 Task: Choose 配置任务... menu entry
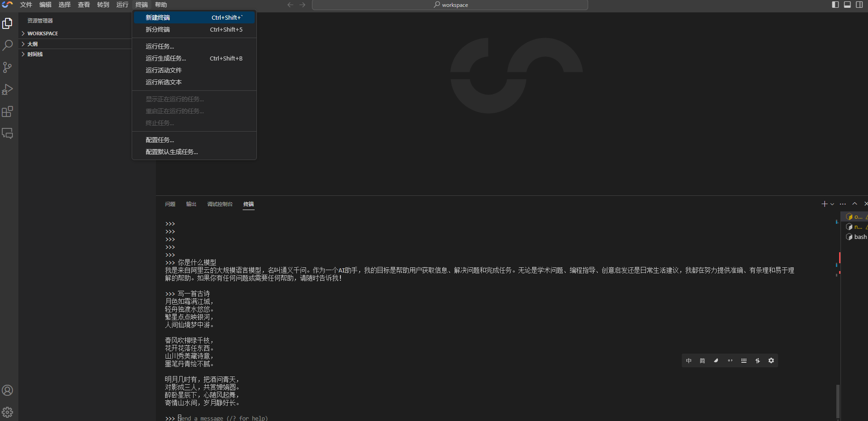(x=194, y=140)
